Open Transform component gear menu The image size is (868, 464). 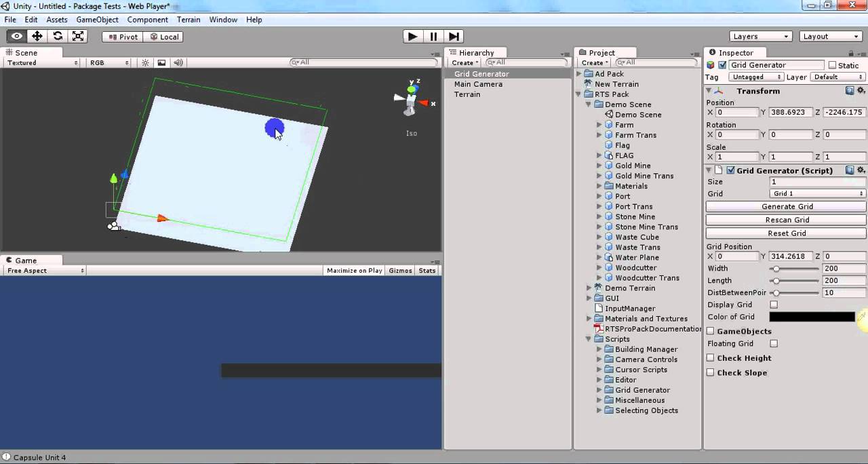[x=861, y=91]
